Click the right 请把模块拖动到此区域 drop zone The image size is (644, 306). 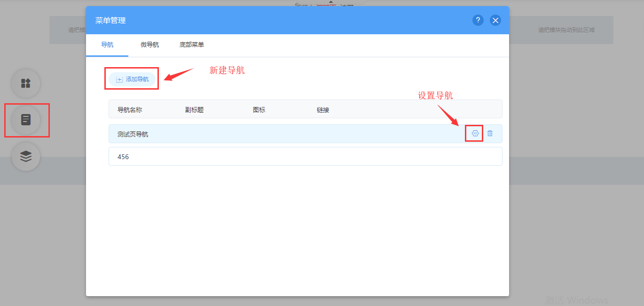point(566,30)
